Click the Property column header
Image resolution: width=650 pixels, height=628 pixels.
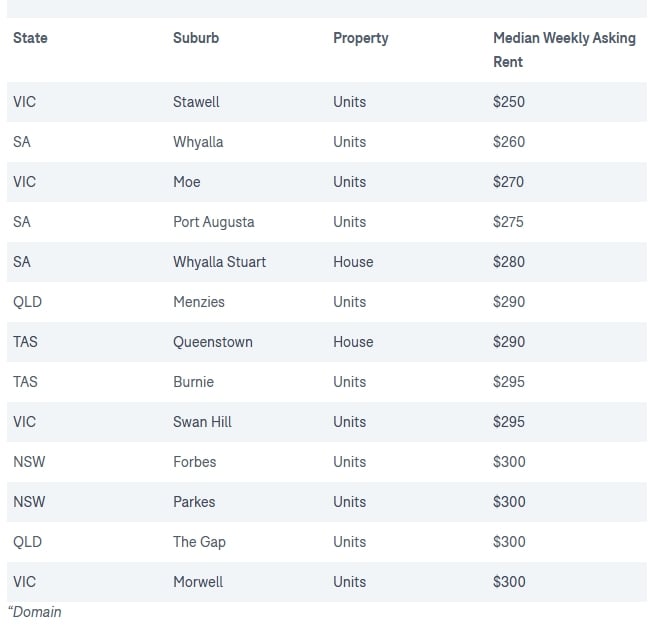coord(360,38)
